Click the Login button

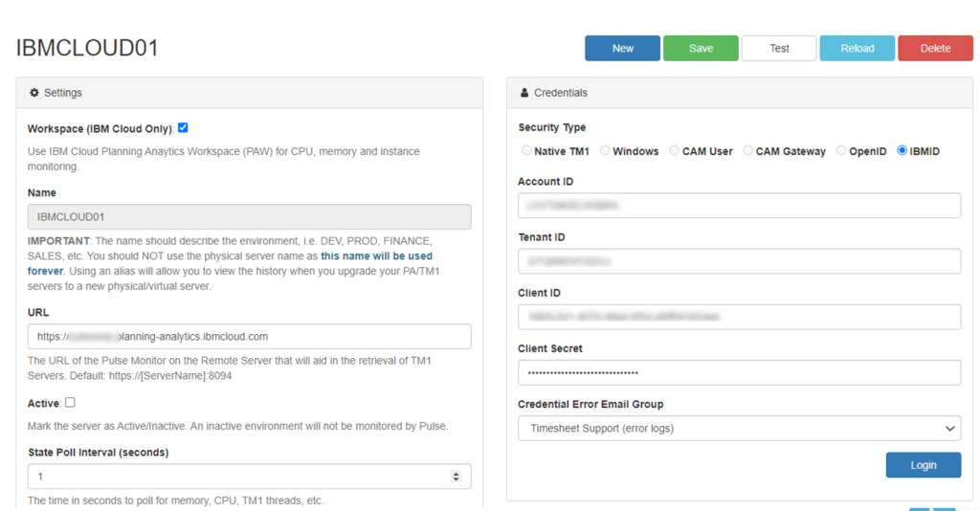pos(923,465)
